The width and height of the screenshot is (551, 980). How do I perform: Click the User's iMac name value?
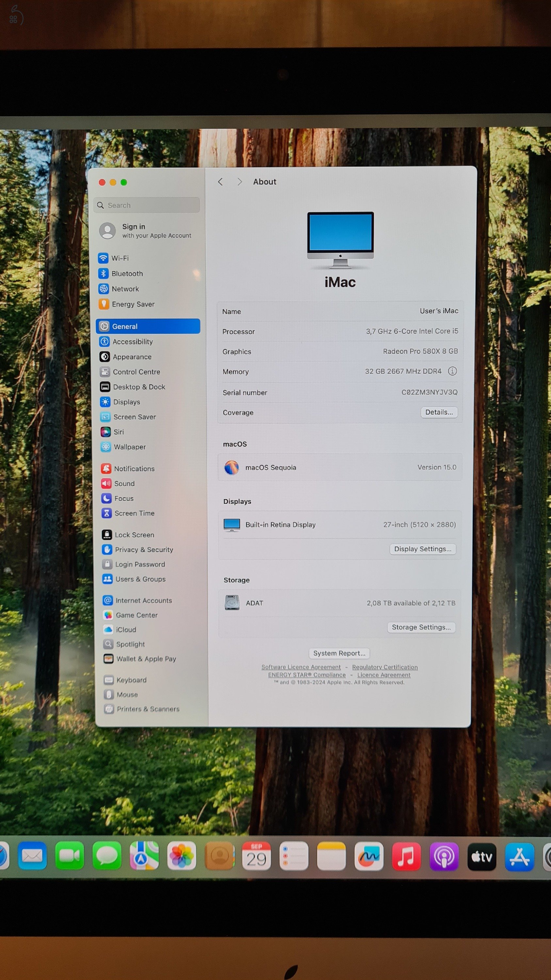pyautogui.click(x=439, y=311)
